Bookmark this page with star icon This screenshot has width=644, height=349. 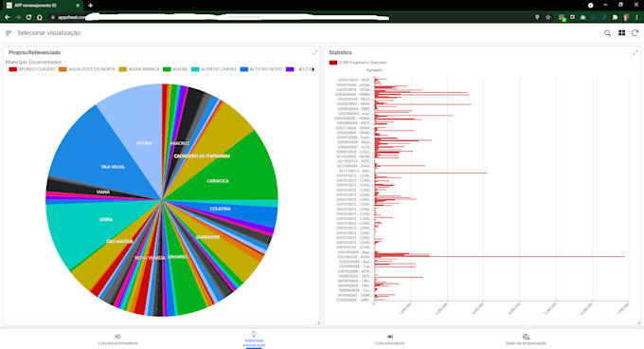tap(548, 17)
